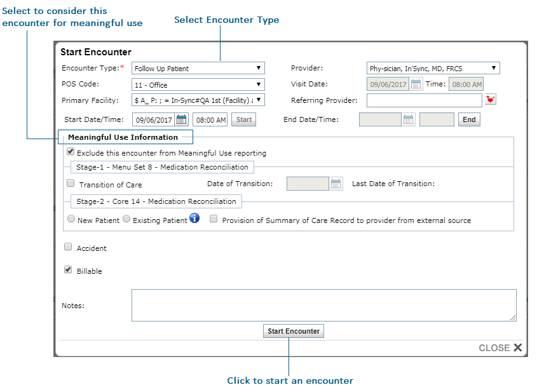Enable the Accident checkbox

pyautogui.click(x=69, y=247)
